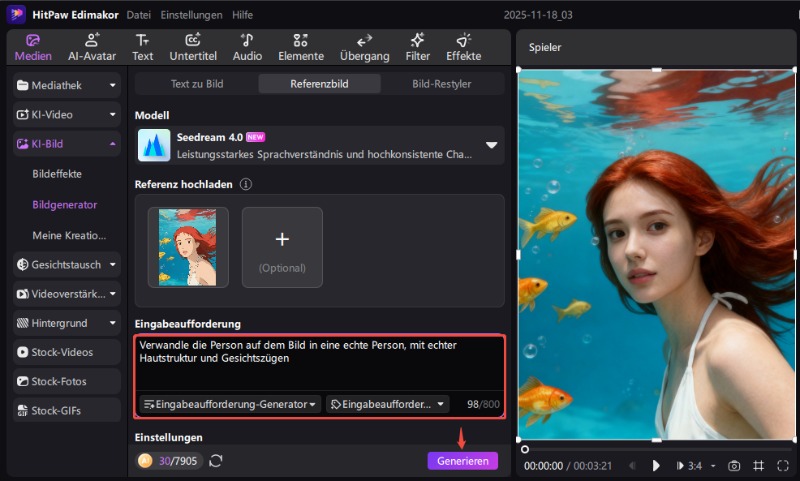Viewport: 800px width, 481px height.
Task: Click into the Eingabeaufforderung prompt text field
Action: point(319,363)
